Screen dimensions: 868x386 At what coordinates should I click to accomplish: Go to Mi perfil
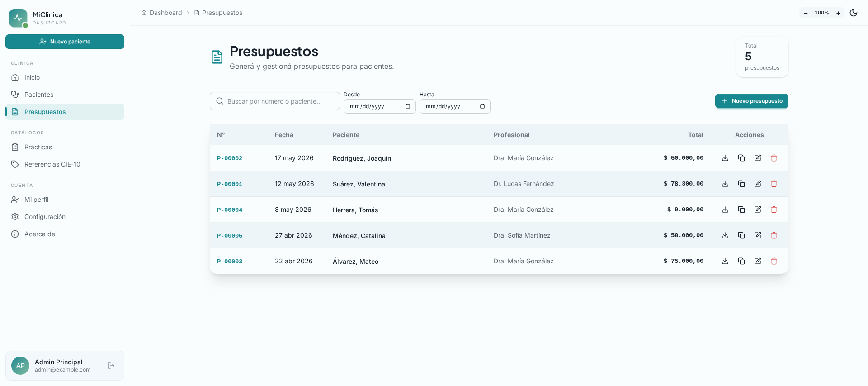pyautogui.click(x=65, y=200)
